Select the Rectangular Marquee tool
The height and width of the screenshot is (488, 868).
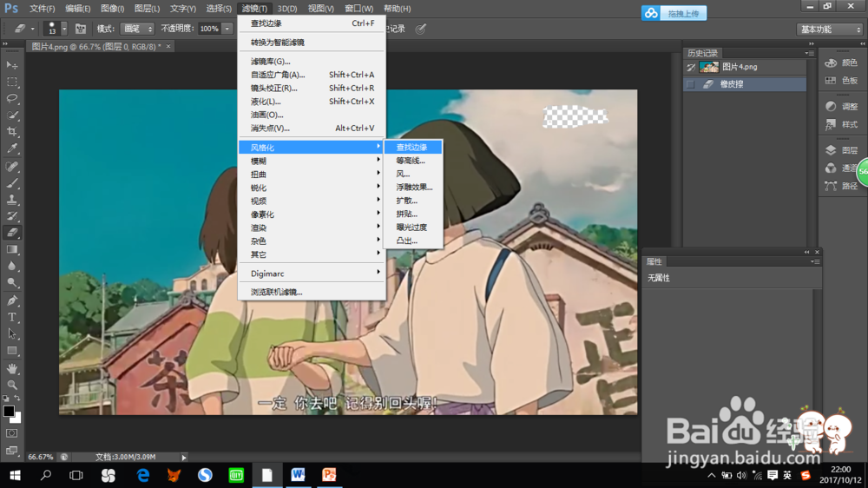[11, 82]
